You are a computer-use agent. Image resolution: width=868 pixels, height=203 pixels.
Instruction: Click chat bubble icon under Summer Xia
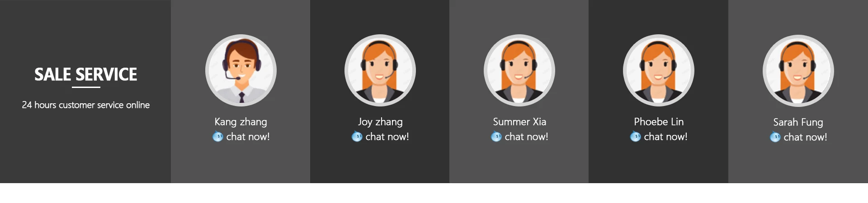pos(496,136)
